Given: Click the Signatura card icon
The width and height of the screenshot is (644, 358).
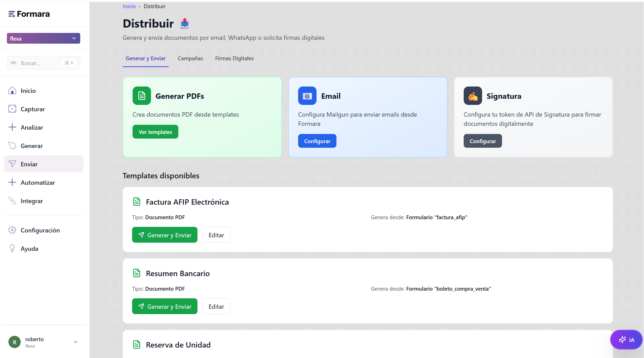Looking at the screenshot, I should 473,96.
